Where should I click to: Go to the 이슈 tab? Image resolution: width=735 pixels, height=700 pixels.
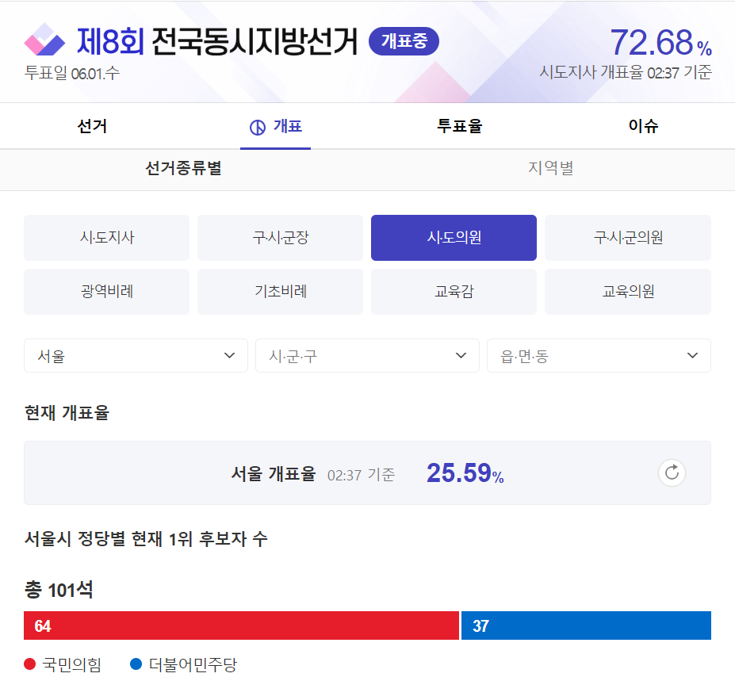tap(643, 126)
